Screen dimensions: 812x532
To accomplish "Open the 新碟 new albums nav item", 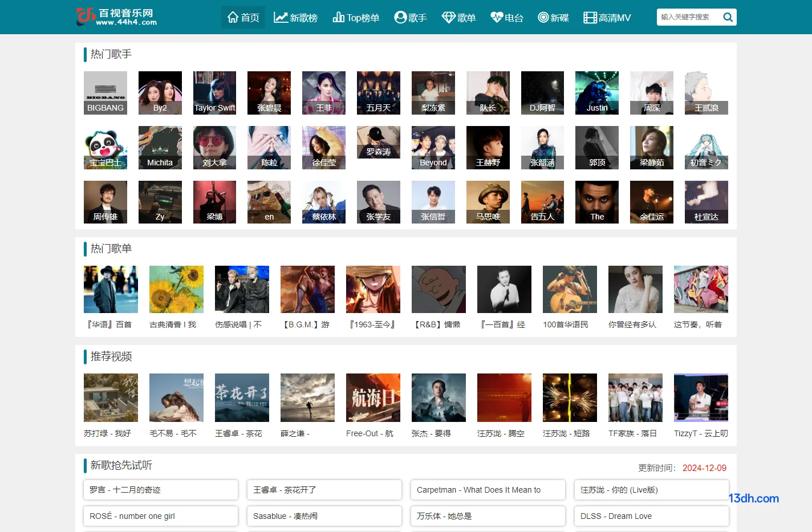I will click(x=554, y=18).
